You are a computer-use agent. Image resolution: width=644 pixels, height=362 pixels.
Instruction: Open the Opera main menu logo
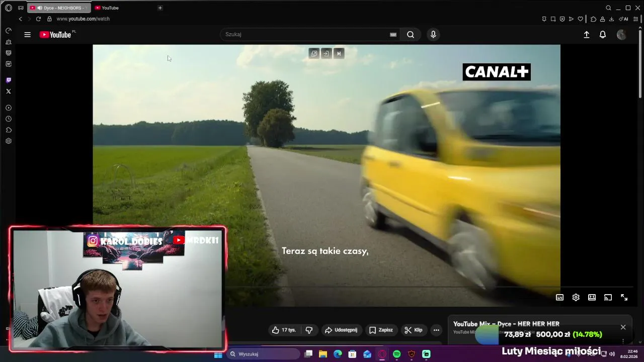9,8
